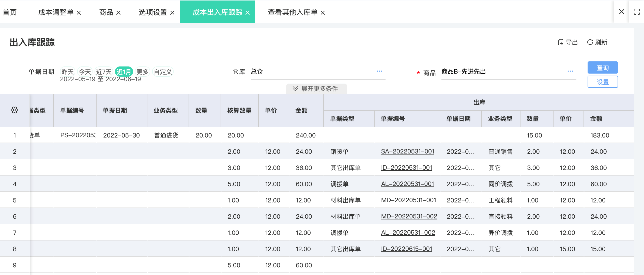Click the 导出 label

click(x=572, y=42)
